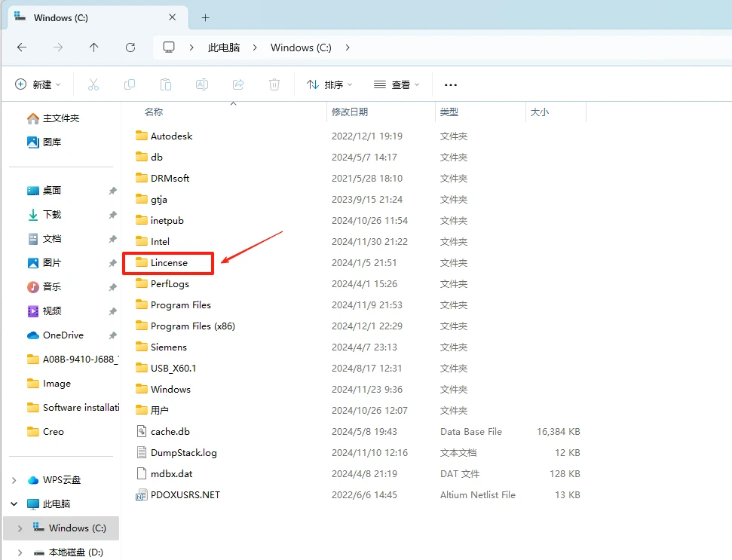Sort by 修改日期 column header
The image size is (732, 560).
pyautogui.click(x=350, y=112)
